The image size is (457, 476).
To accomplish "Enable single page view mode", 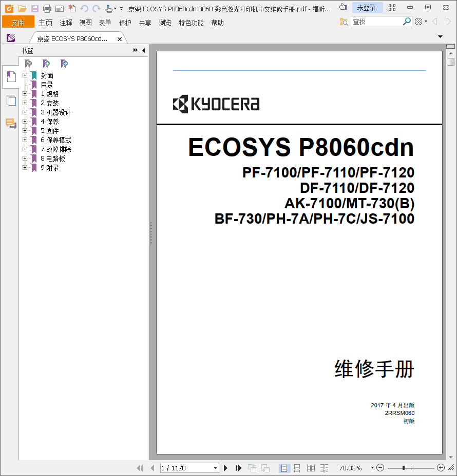I will (x=284, y=468).
